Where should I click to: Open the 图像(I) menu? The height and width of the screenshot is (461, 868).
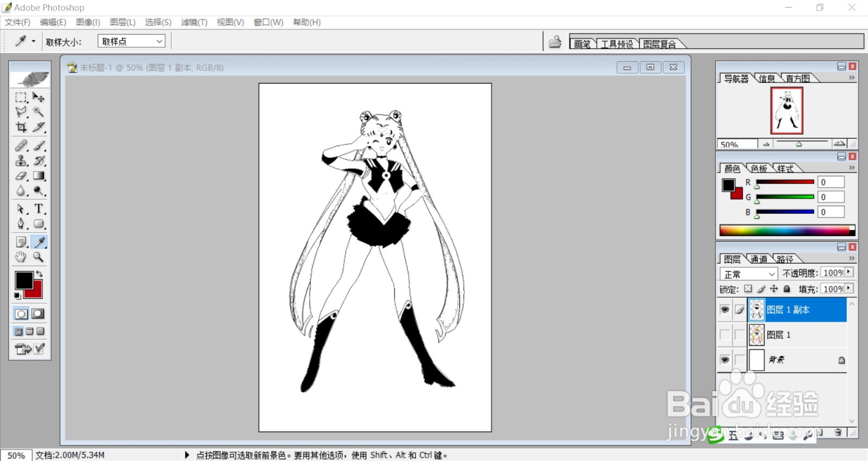coord(88,22)
